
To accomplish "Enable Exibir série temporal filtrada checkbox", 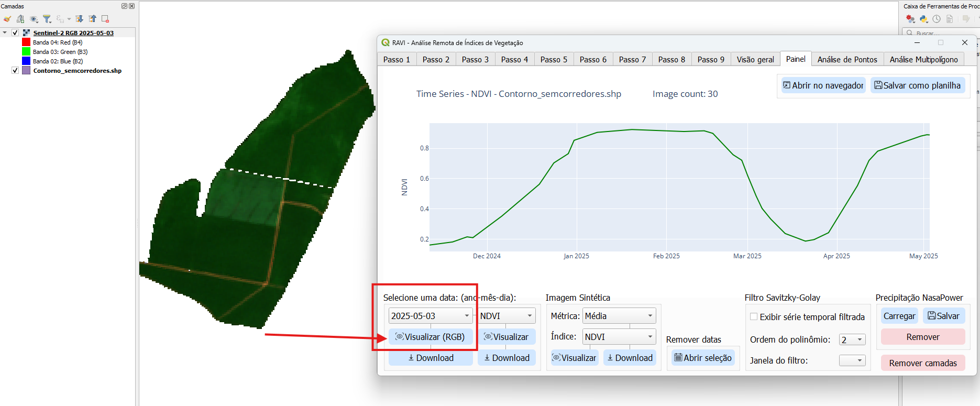I will (754, 316).
